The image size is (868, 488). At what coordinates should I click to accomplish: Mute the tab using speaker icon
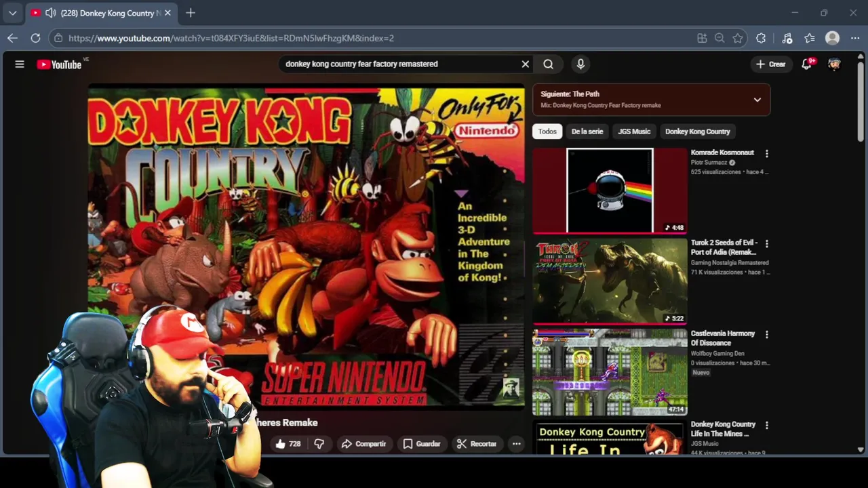click(x=51, y=13)
